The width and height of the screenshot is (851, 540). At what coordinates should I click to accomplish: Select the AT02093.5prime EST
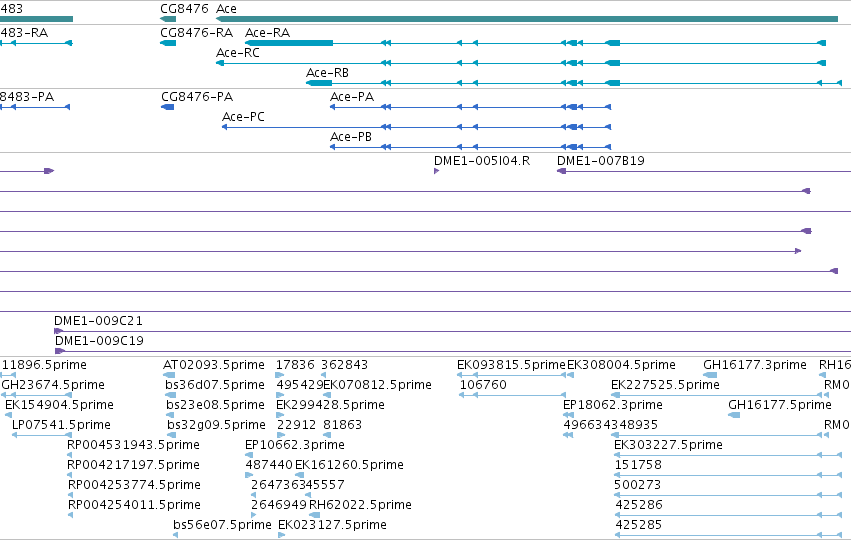[214, 365]
